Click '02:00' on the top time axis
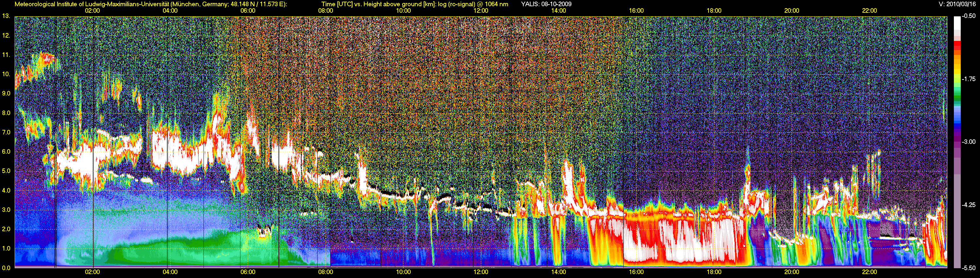The height and width of the screenshot is (278, 980). coord(92,11)
